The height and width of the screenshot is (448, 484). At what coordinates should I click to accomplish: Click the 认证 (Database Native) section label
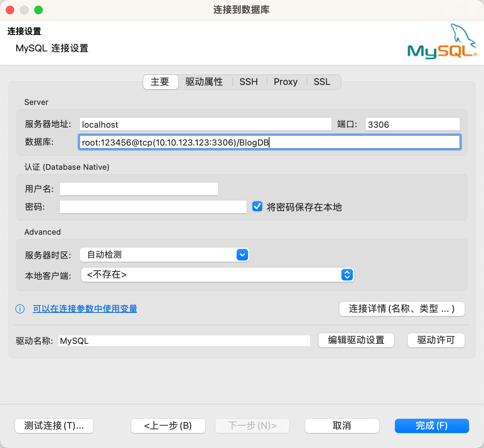(67, 167)
